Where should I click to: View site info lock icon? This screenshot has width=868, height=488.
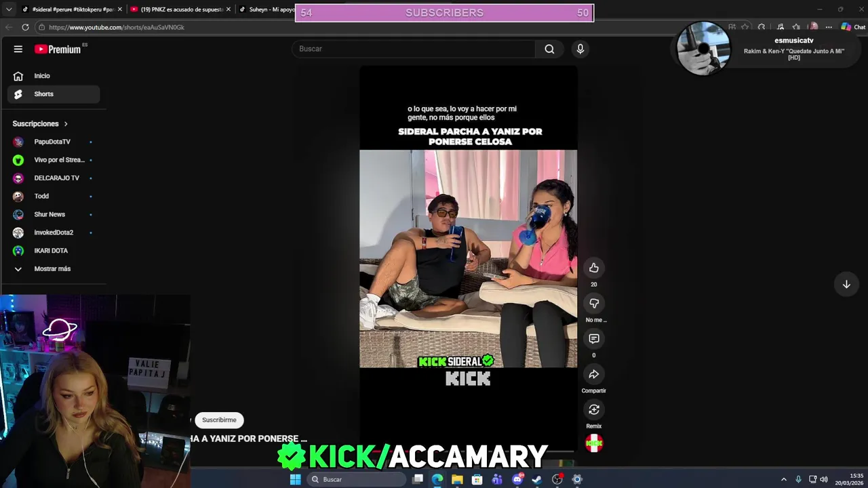pos(42,27)
